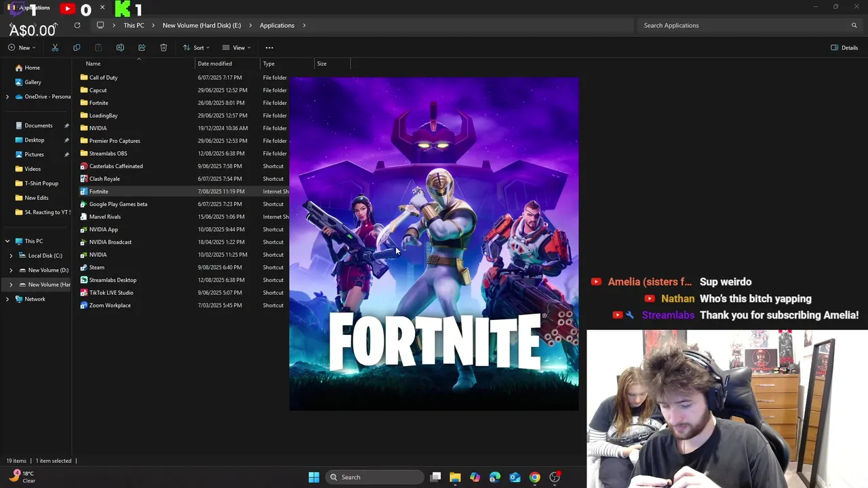Click the search magnifier icon

coord(854,25)
